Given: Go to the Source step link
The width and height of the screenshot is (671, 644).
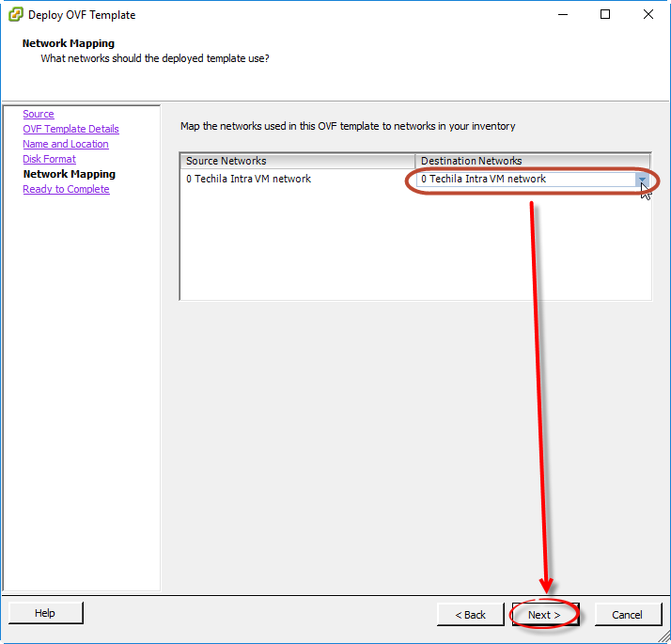Looking at the screenshot, I should point(39,114).
